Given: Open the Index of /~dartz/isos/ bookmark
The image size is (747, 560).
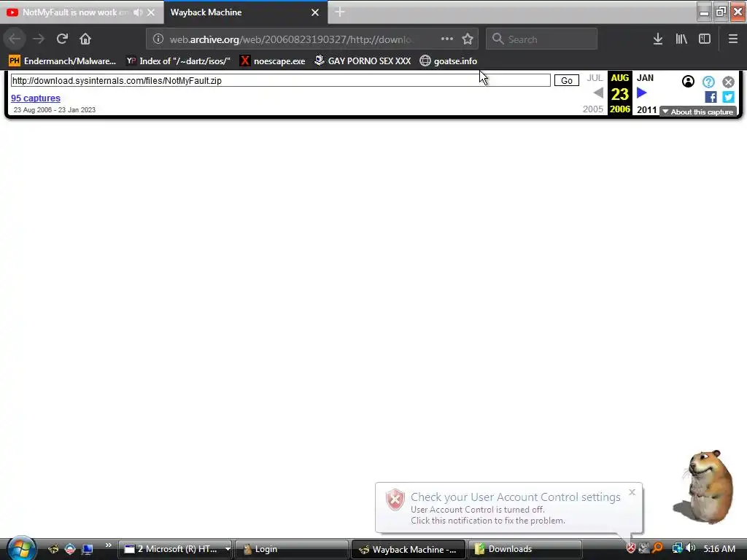Looking at the screenshot, I should 178,61.
